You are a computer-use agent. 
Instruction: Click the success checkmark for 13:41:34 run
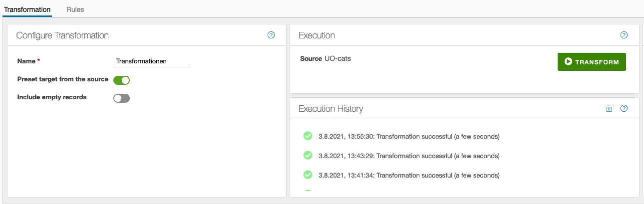(x=308, y=175)
